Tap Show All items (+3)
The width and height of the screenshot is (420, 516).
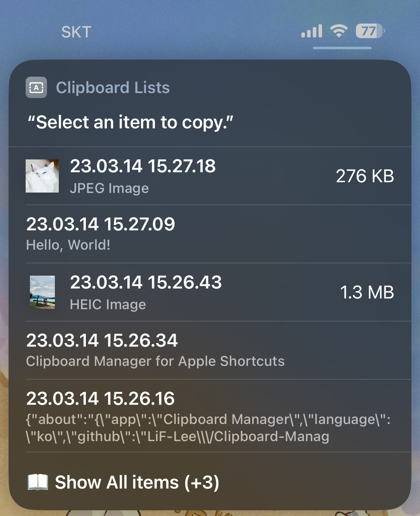(138, 482)
